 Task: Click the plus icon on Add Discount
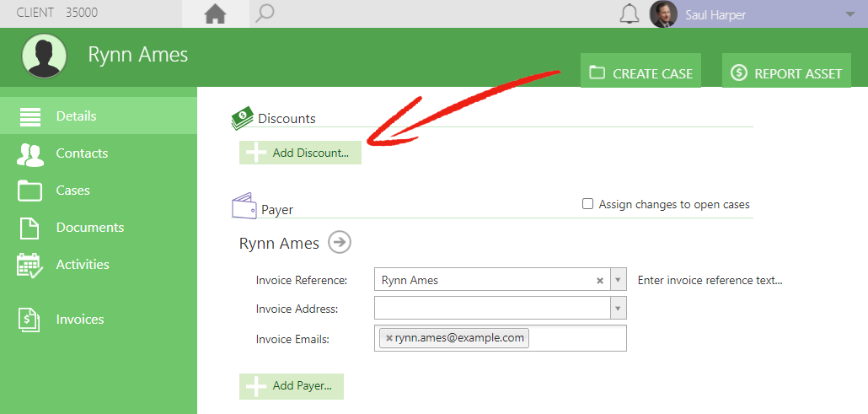click(255, 153)
